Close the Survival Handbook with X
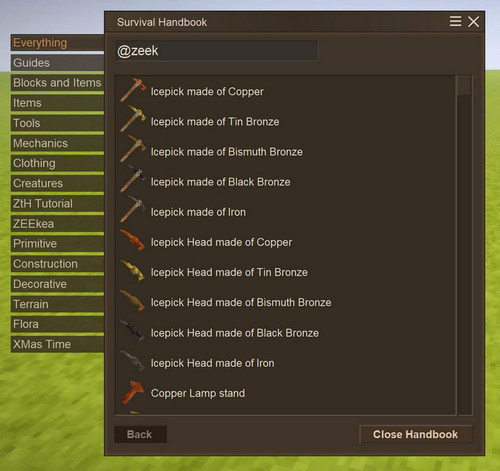Image resolution: width=500 pixels, height=471 pixels. click(473, 22)
